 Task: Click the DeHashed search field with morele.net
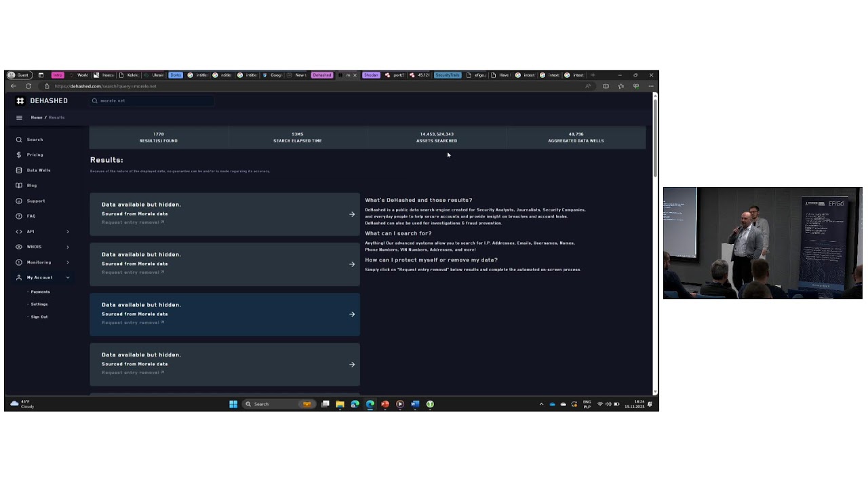[x=153, y=100]
